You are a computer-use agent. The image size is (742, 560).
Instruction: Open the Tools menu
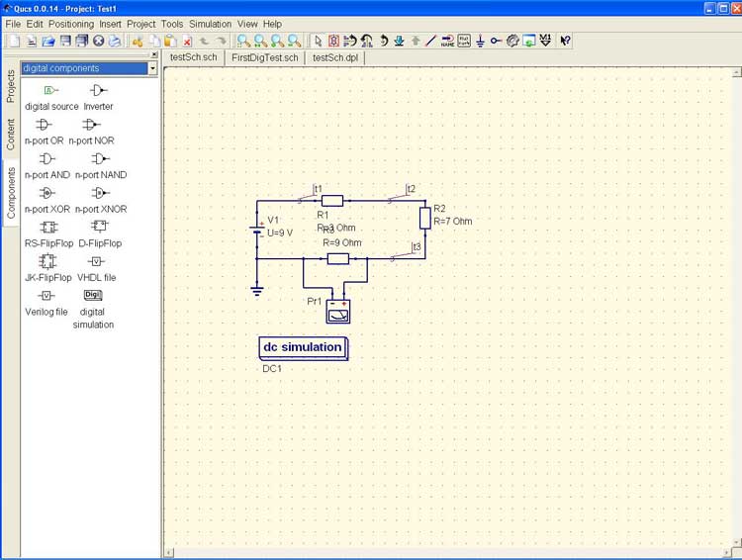point(172,24)
